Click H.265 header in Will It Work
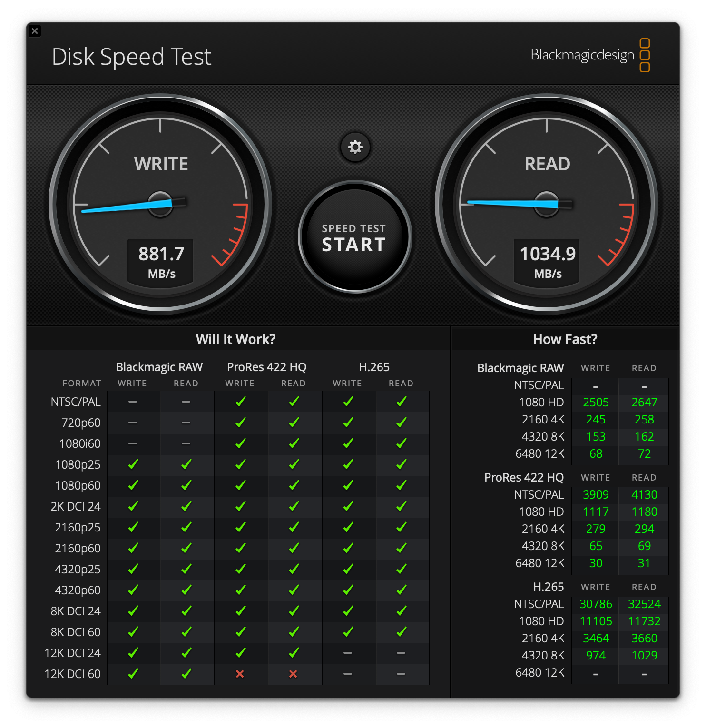The image size is (706, 728). click(x=374, y=367)
